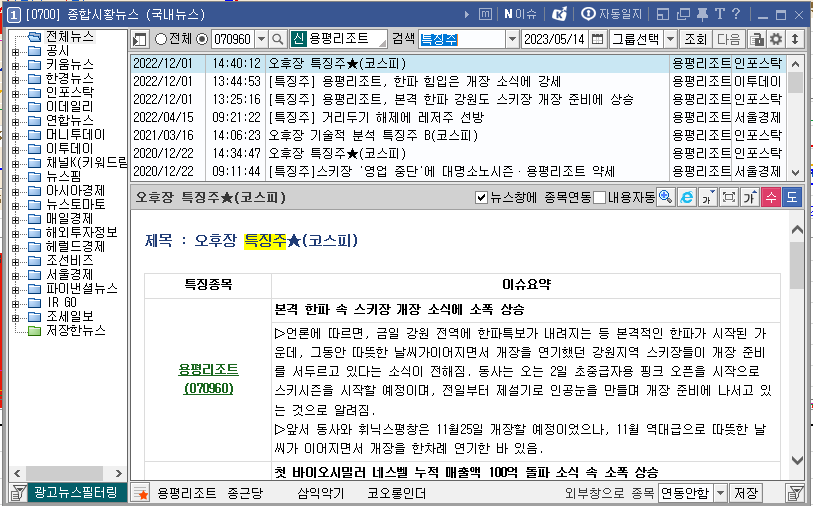813x506 pixels.
Task: Click the filter funnel icon at bottom right
Action: point(794,493)
